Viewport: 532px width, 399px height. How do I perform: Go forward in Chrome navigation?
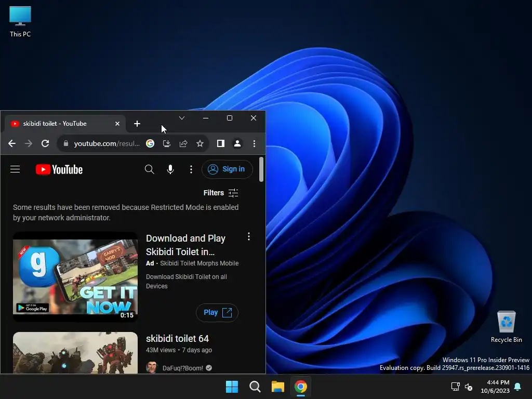pyautogui.click(x=29, y=143)
